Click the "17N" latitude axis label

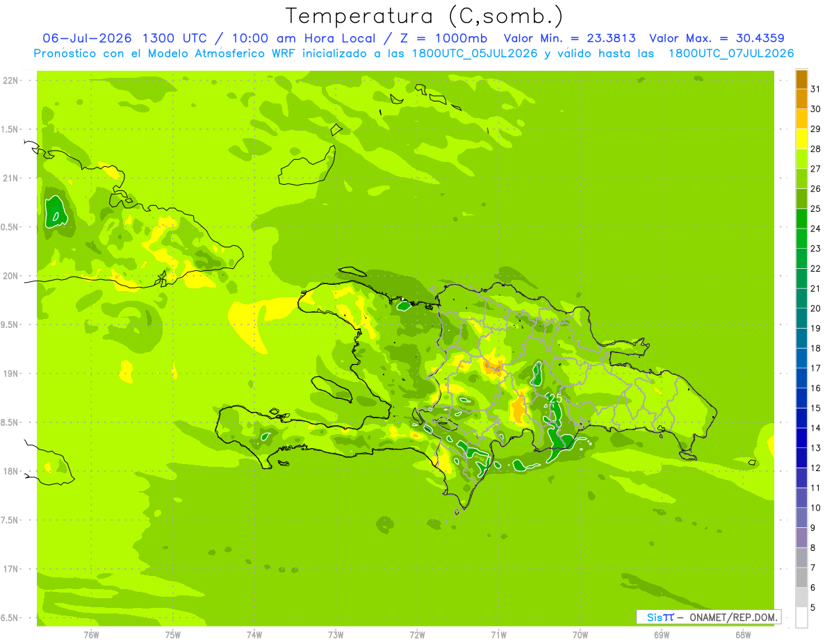10,570
